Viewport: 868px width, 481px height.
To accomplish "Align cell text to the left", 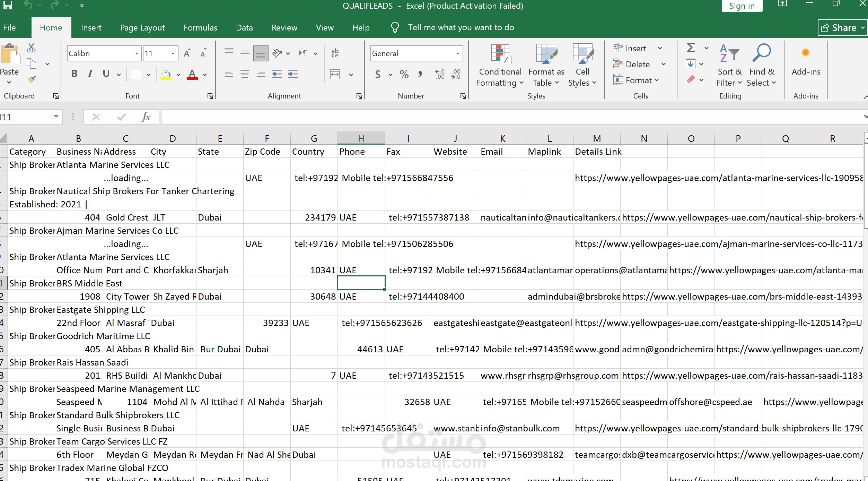I will pos(229,74).
